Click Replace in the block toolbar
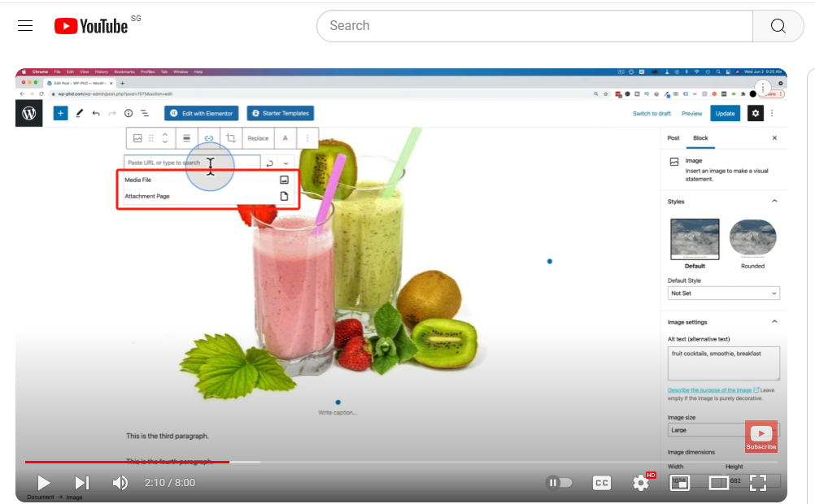The width and height of the screenshot is (815, 504). (x=258, y=138)
